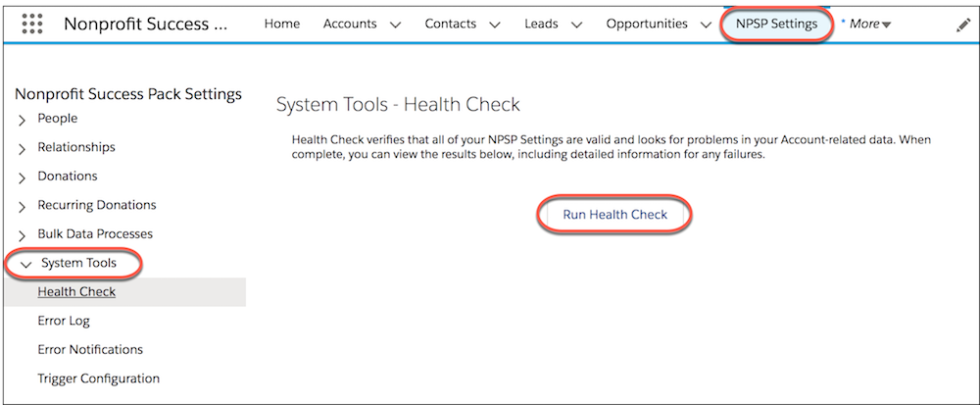
Task: Open the Accounts tab
Action: [x=350, y=24]
